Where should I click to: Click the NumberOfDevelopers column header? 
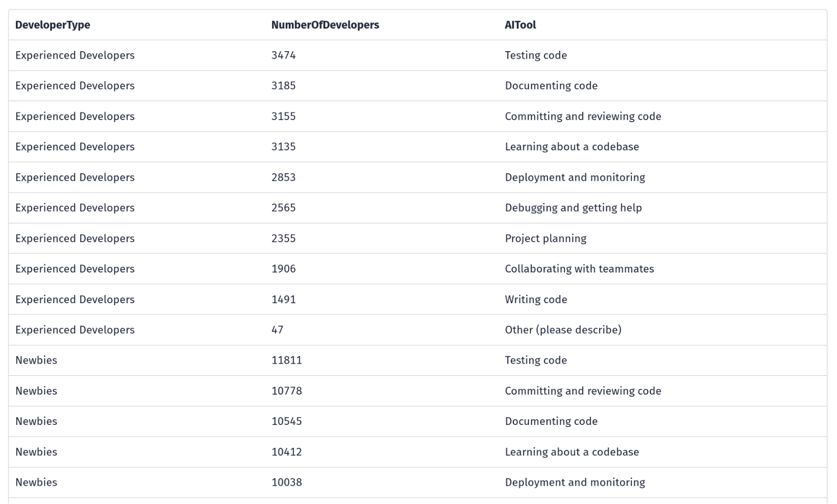coord(325,25)
